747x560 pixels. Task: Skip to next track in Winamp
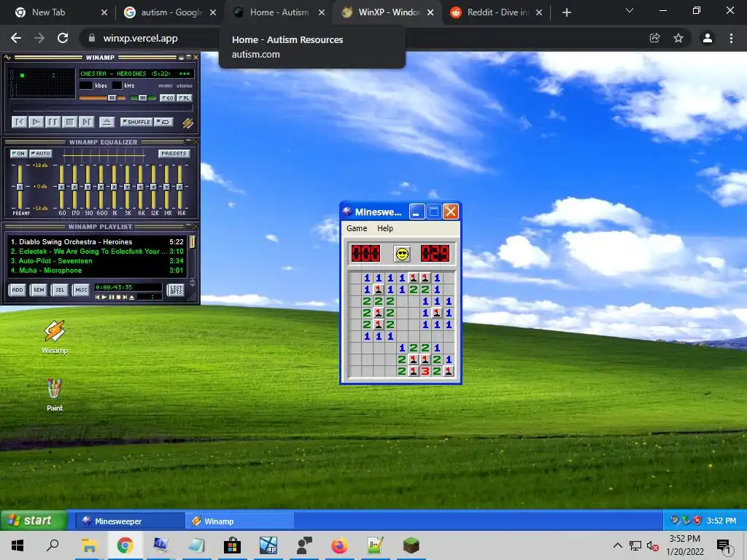coord(86,122)
